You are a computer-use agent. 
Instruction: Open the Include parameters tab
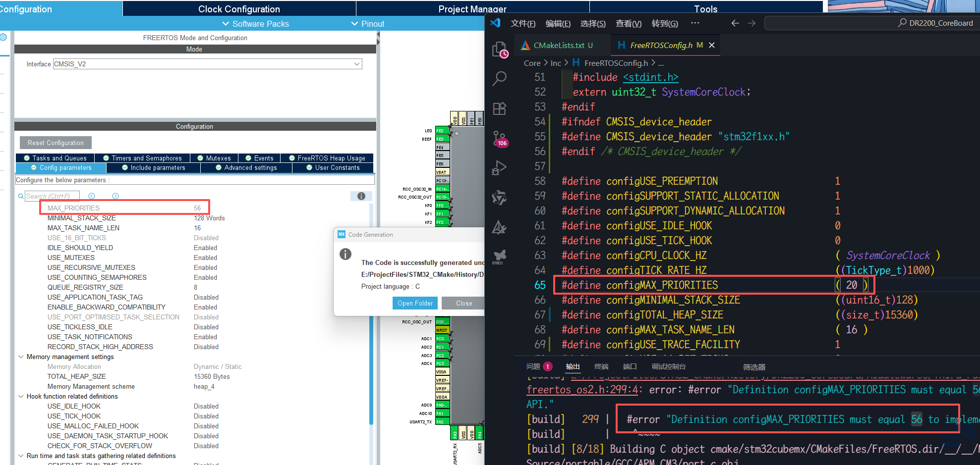pos(154,168)
